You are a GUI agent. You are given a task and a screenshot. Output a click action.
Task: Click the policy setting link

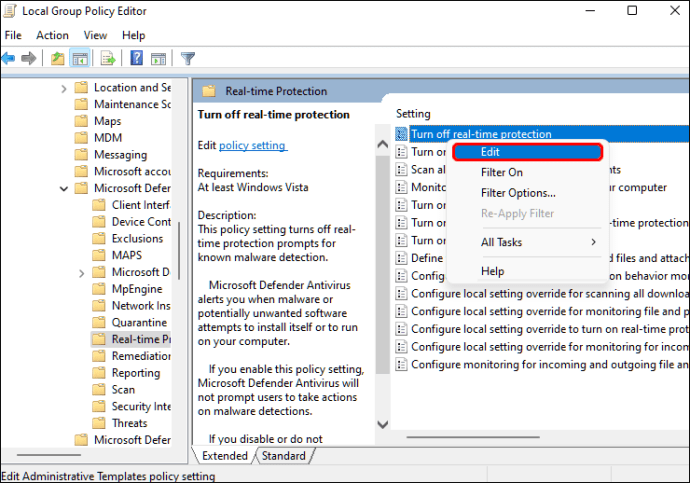pyautogui.click(x=252, y=145)
